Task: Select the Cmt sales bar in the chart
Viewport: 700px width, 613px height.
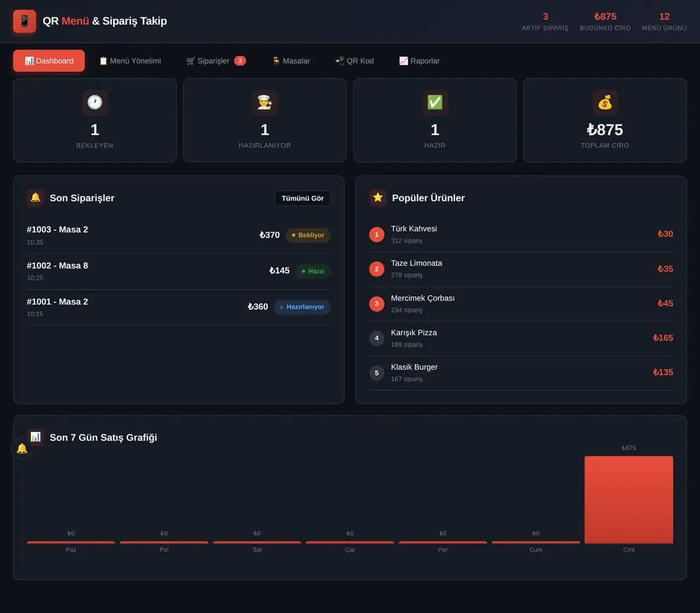Action: click(629, 500)
